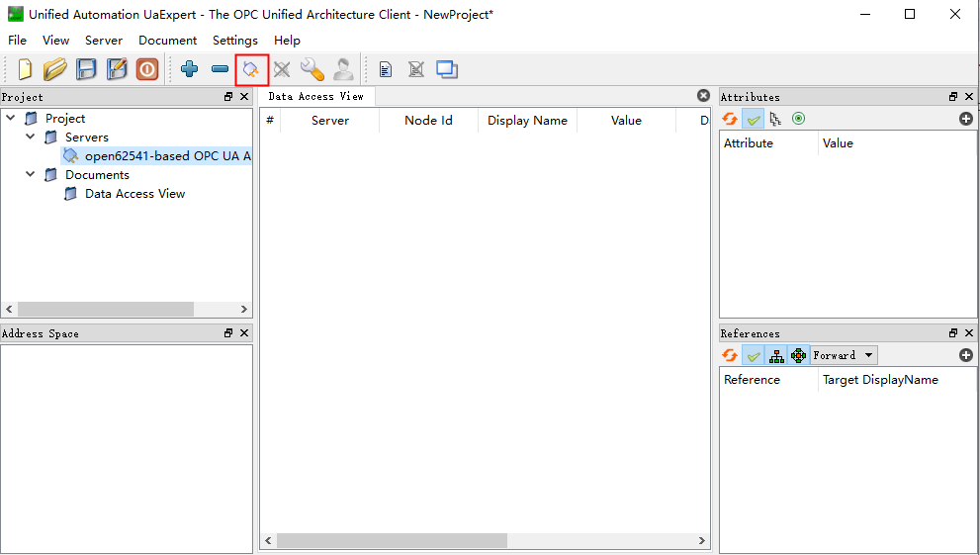Select the open62541-based OPC UA server item
Image resolution: width=980 pixels, height=555 pixels.
[167, 156]
